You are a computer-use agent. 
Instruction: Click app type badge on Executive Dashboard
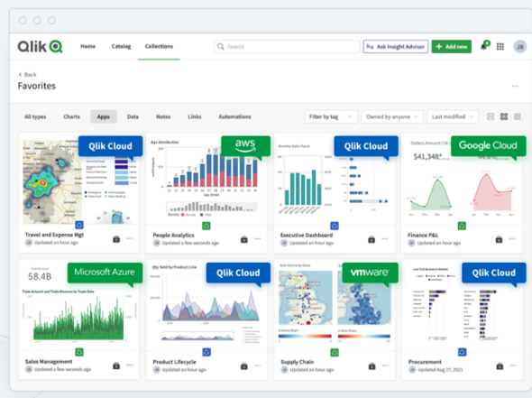point(335,226)
